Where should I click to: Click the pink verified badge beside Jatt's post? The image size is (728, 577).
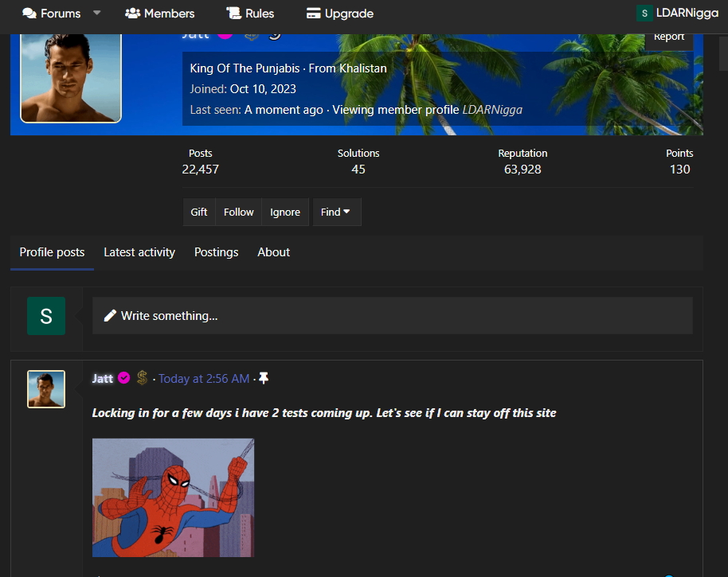(124, 378)
